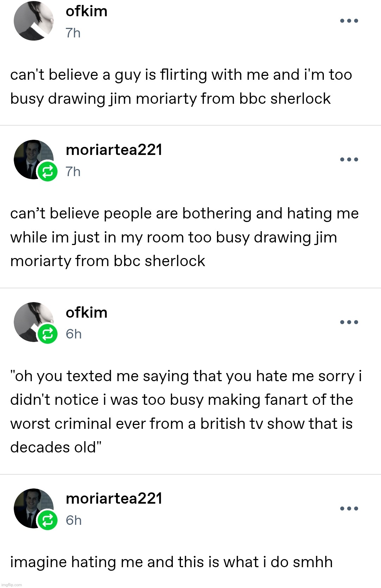Visit moriartea221's blog from the 7h post username
Screen dimensions: 381x588
[x=114, y=150]
